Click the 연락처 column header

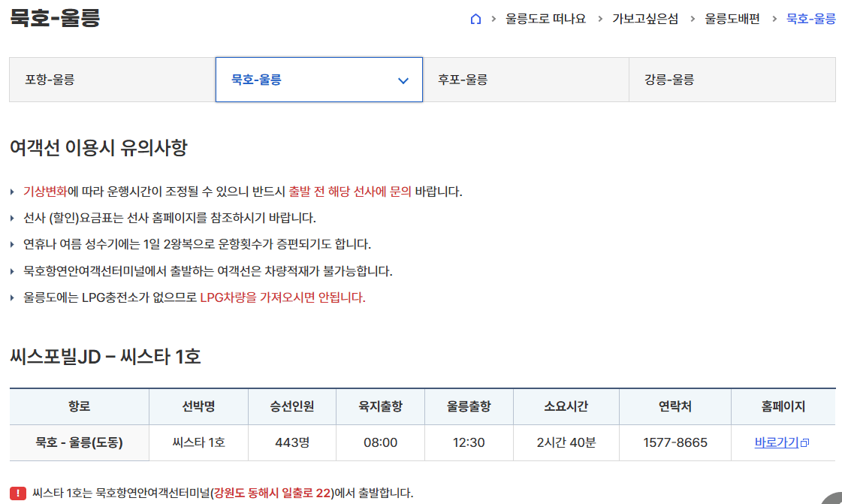pyautogui.click(x=675, y=406)
